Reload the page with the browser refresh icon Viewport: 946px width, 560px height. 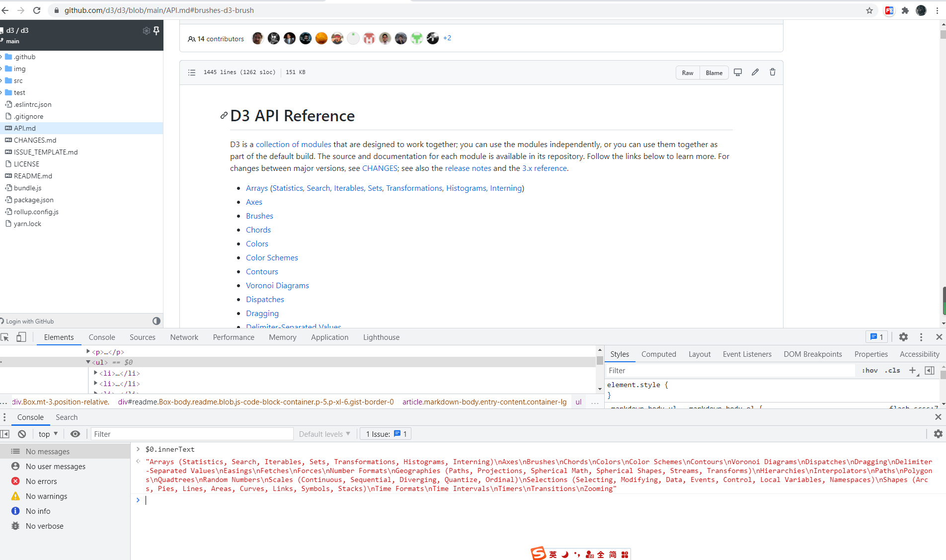37,10
